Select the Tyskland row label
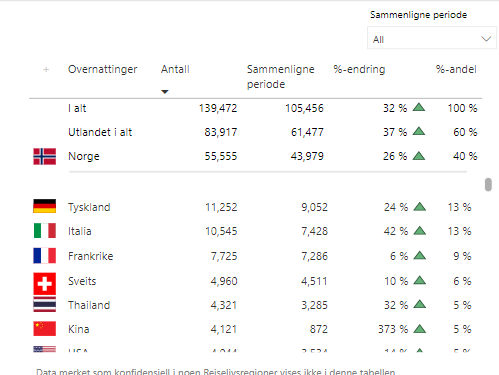Screen dimensions: 499x375 89,207
